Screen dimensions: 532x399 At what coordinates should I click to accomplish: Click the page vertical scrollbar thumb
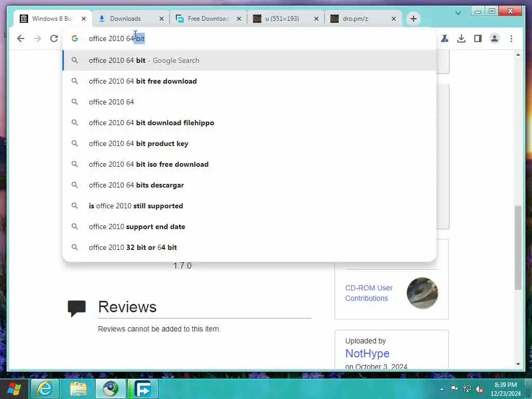click(x=518, y=247)
